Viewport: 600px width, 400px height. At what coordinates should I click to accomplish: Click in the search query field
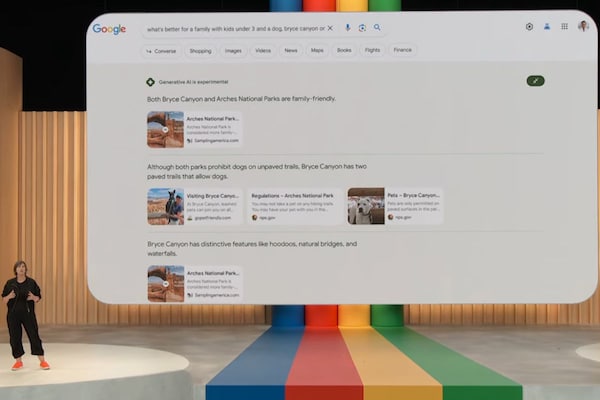pyautogui.click(x=236, y=29)
